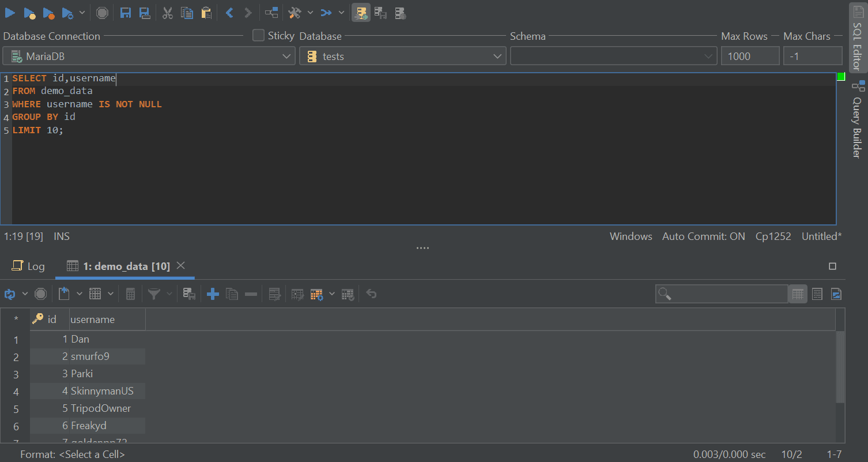
Task: Delete the current result row
Action: point(251,294)
